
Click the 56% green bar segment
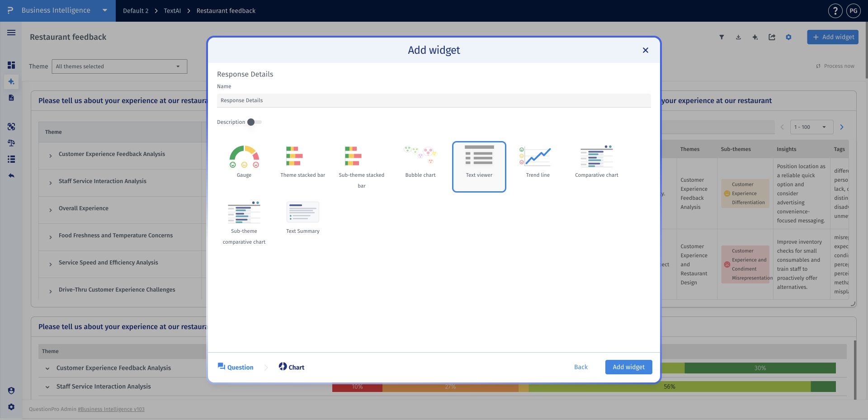(670, 387)
